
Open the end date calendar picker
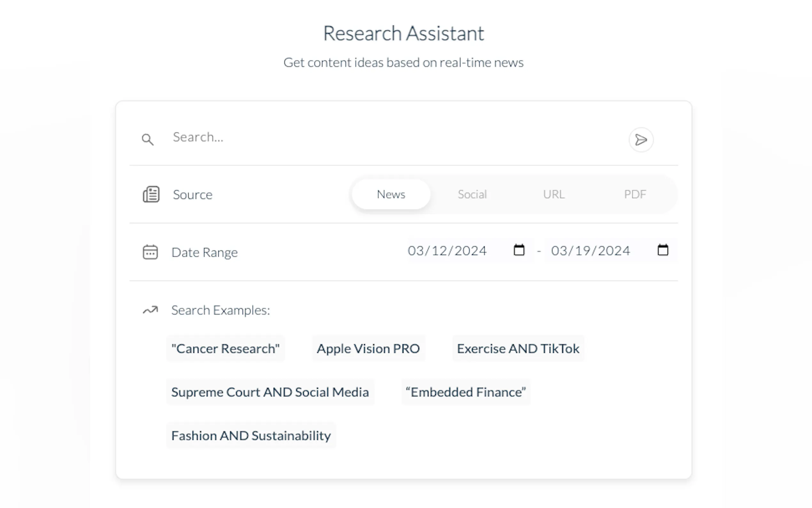(x=662, y=250)
